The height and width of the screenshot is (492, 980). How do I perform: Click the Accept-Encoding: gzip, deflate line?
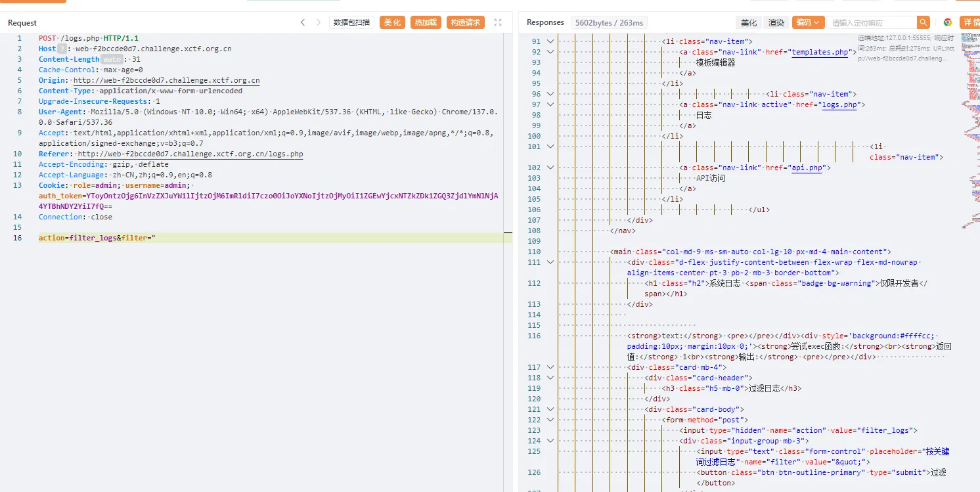pyautogui.click(x=104, y=164)
